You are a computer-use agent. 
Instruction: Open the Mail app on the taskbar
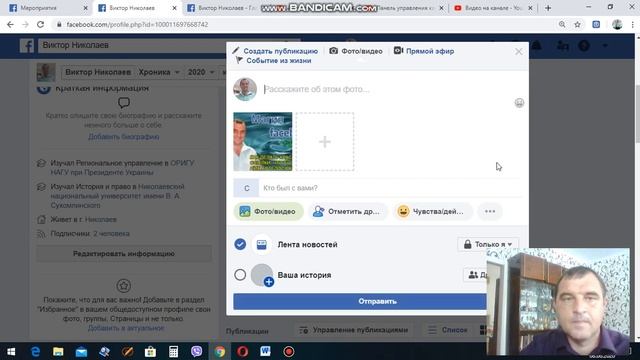click(x=81, y=351)
